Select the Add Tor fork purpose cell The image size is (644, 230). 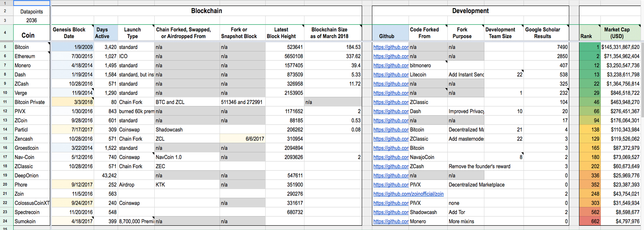466,212
